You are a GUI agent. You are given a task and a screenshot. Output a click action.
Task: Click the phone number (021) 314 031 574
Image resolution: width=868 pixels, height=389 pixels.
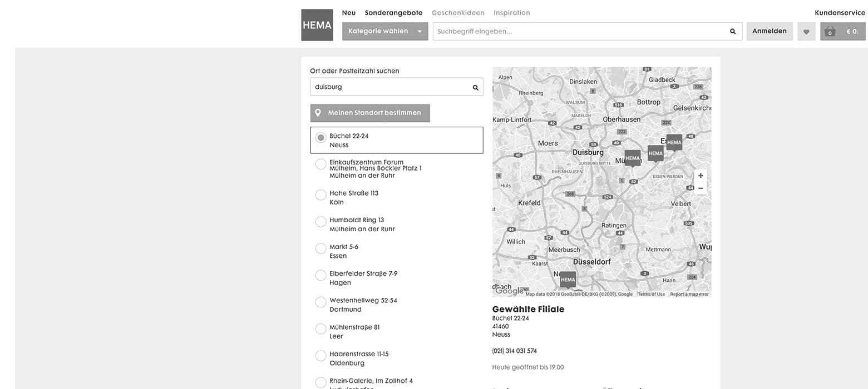(515, 351)
